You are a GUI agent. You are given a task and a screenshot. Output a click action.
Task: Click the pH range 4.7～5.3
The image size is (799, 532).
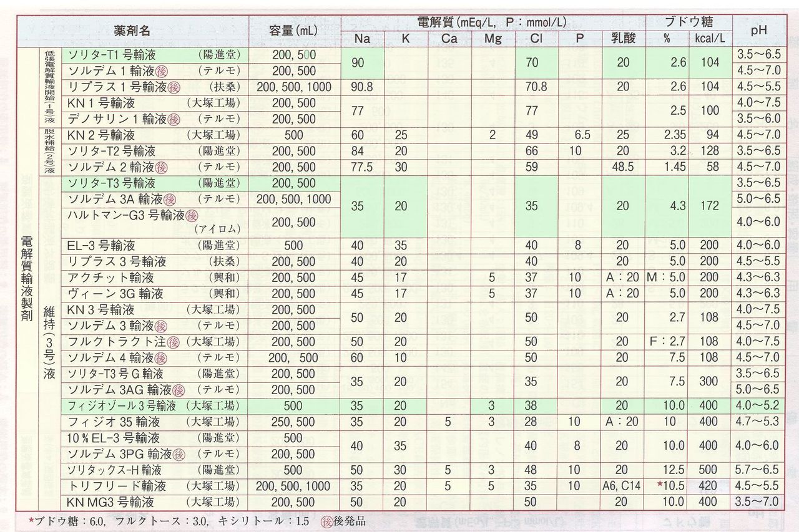pyautogui.click(x=758, y=422)
